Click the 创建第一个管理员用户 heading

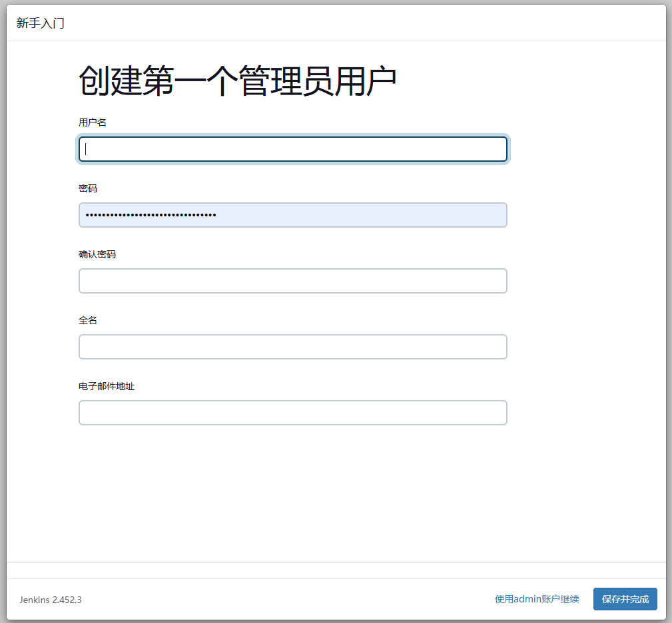pos(237,81)
